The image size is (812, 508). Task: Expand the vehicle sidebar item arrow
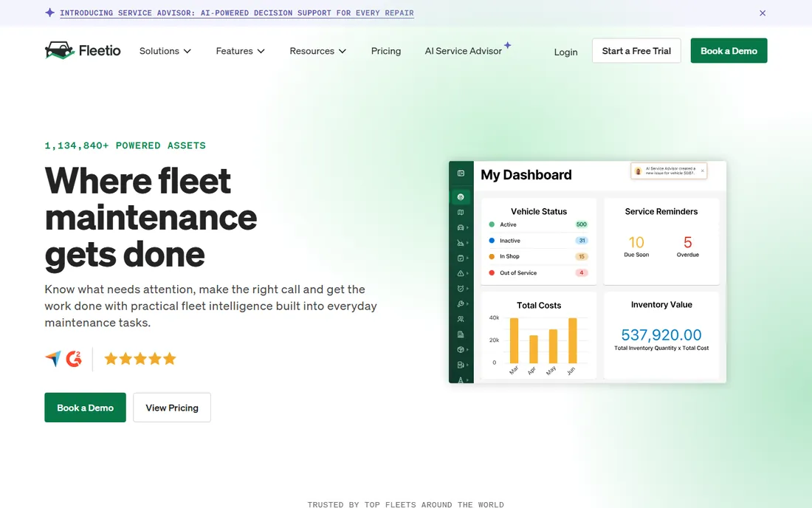pyautogui.click(x=467, y=227)
